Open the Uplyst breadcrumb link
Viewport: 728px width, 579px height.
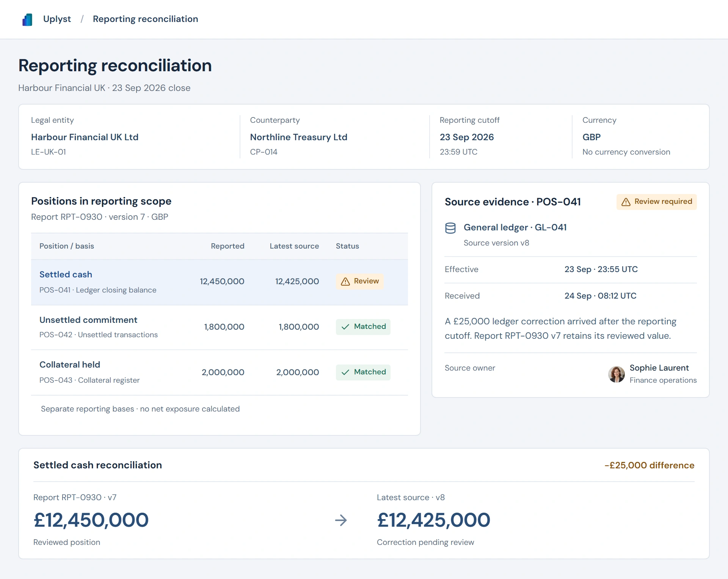point(57,19)
